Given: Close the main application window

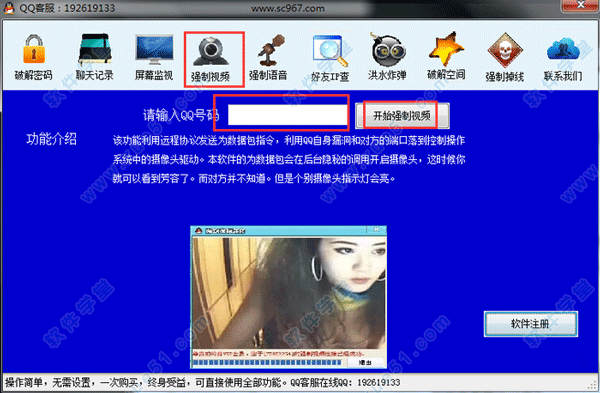Looking at the screenshot, I should tap(581, 5).
